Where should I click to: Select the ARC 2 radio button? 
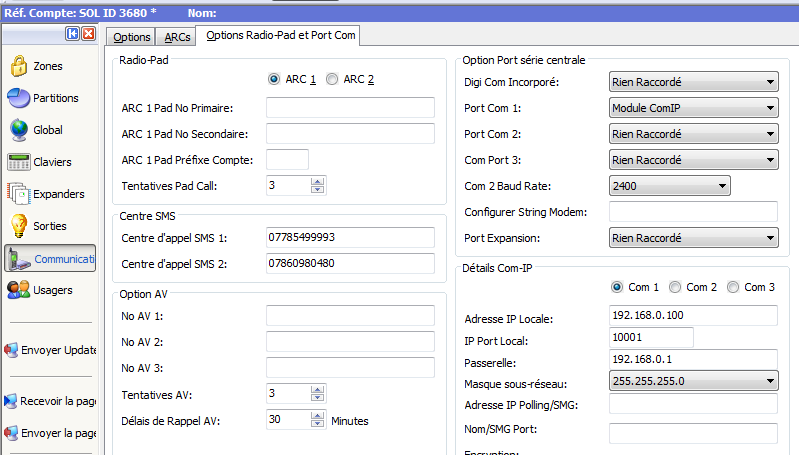(x=333, y=80)
